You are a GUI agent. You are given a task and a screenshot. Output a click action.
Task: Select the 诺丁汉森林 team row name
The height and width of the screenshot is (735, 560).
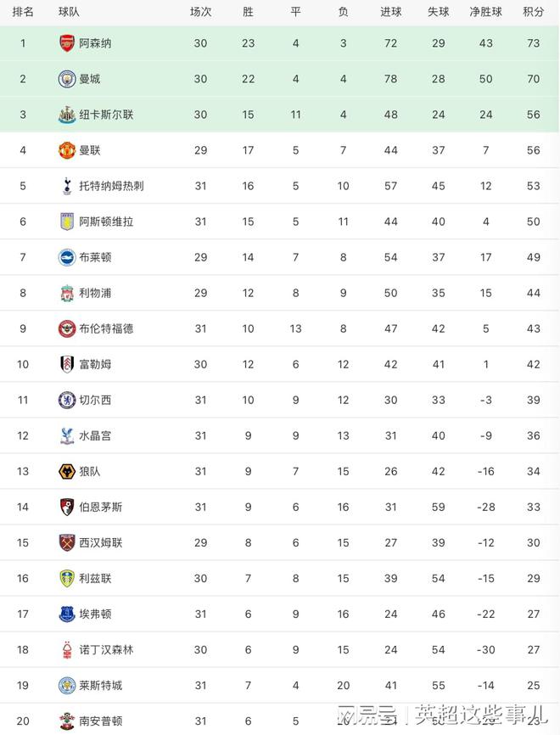click(x=106, y=649)
